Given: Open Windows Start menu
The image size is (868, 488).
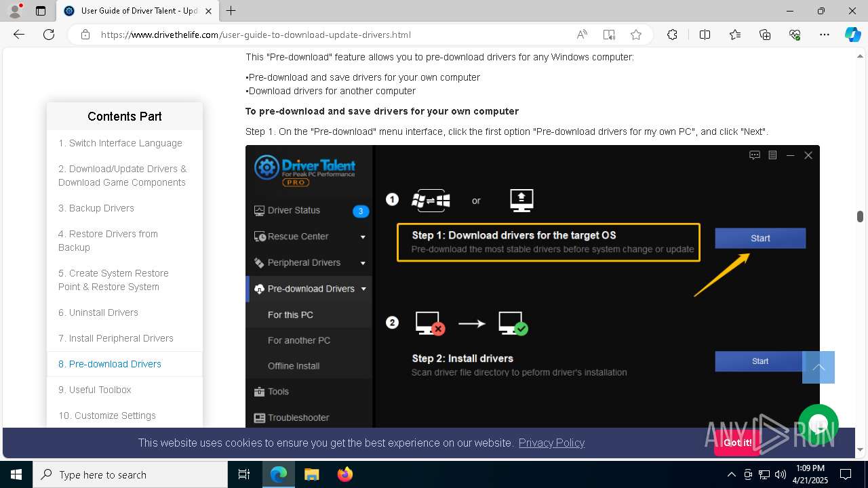Looking at the screenshot, I should 16,474.
